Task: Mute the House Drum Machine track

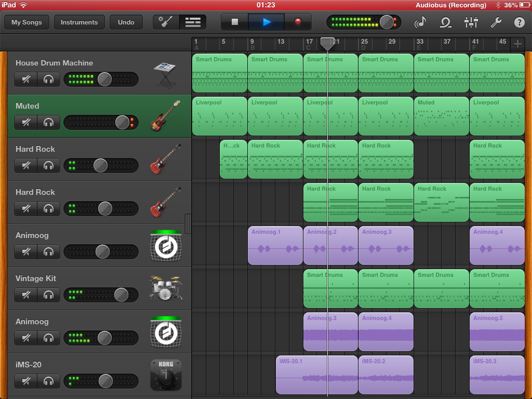Action: (26, 79)
